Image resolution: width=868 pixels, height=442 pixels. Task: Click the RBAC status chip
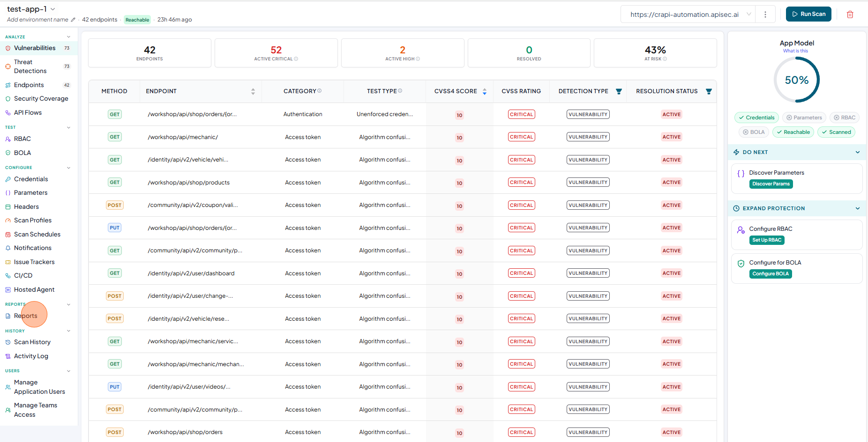pos(844,118)
